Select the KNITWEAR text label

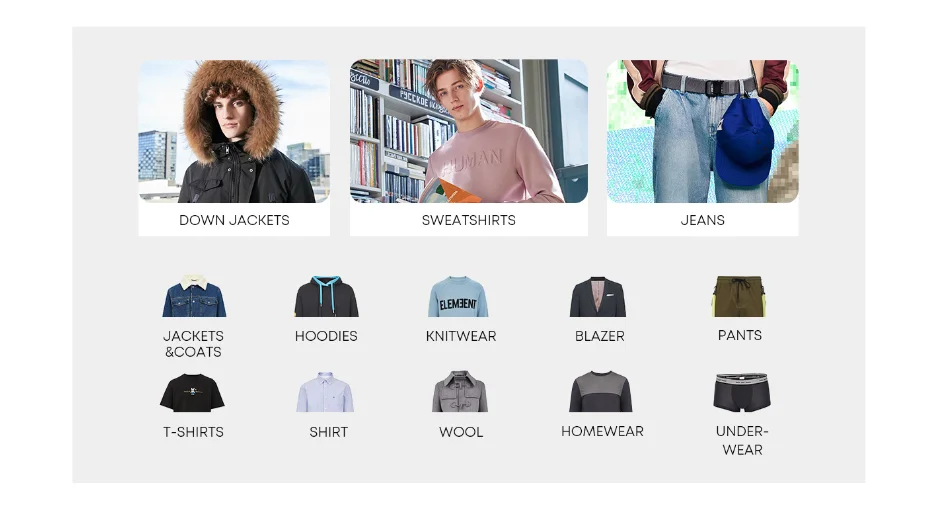(461, 336)
